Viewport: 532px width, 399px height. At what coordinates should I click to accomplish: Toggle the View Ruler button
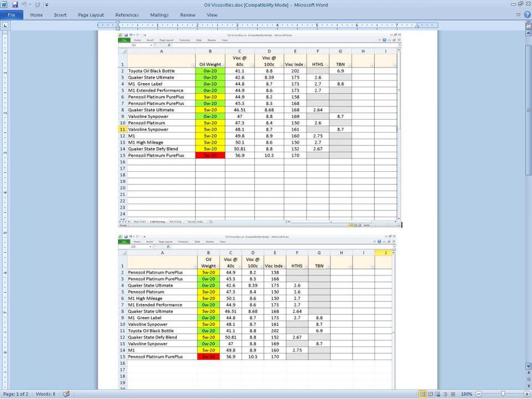coord(528,25)
